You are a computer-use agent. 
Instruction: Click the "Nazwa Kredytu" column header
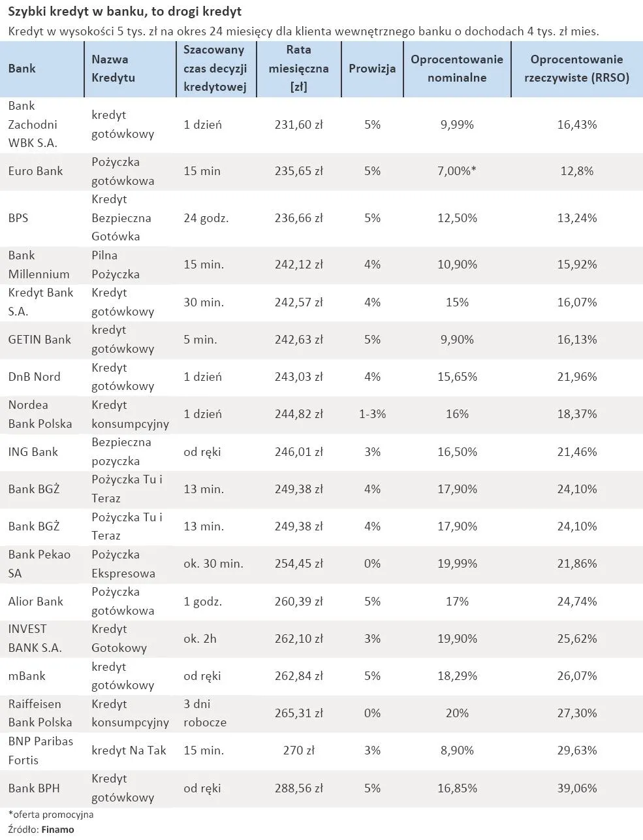113,69
